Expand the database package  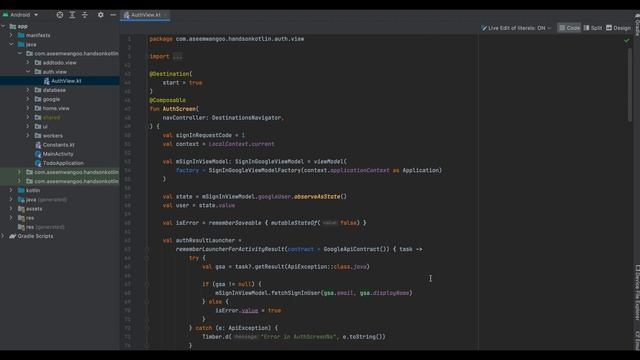point(28,90)
